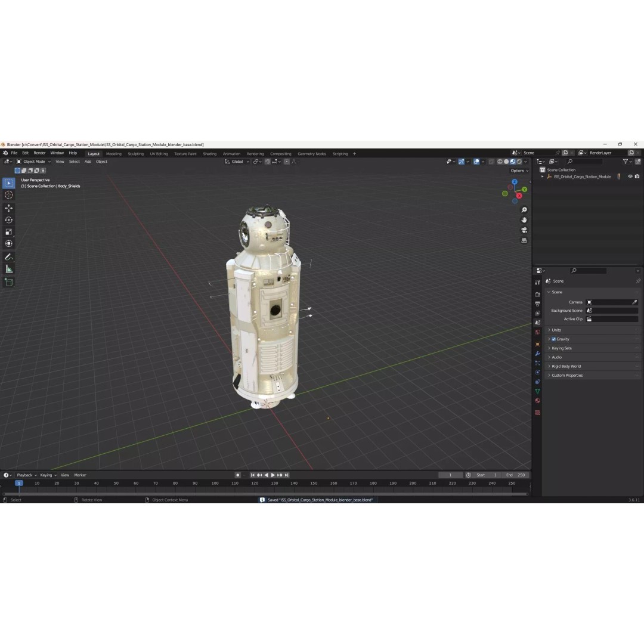Expand the Keying Sets panel

click(593, 348)
